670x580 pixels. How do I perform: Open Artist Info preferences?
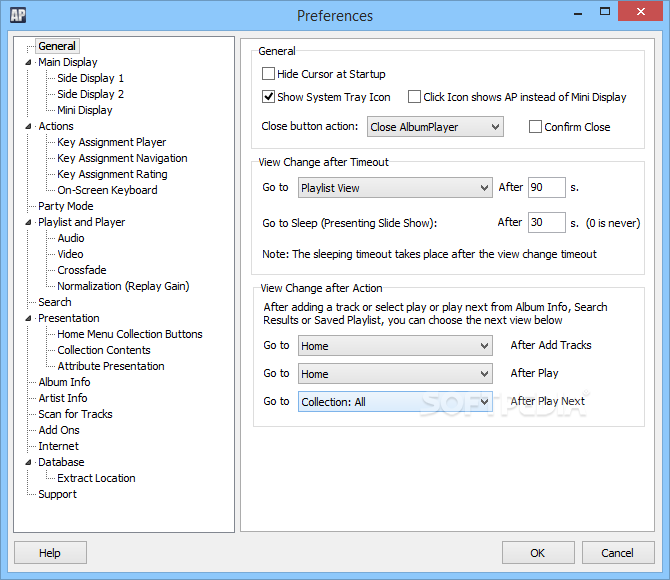(63, 398)
